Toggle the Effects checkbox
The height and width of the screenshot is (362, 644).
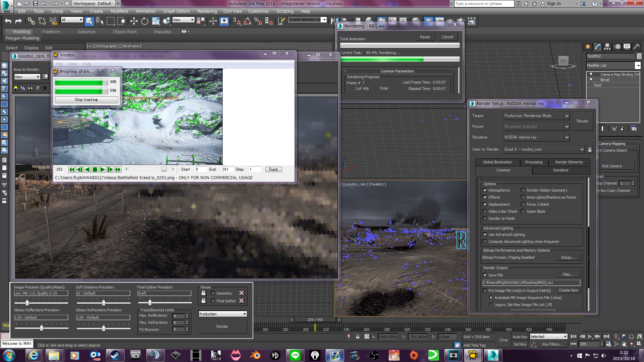[x=485, y=197]
